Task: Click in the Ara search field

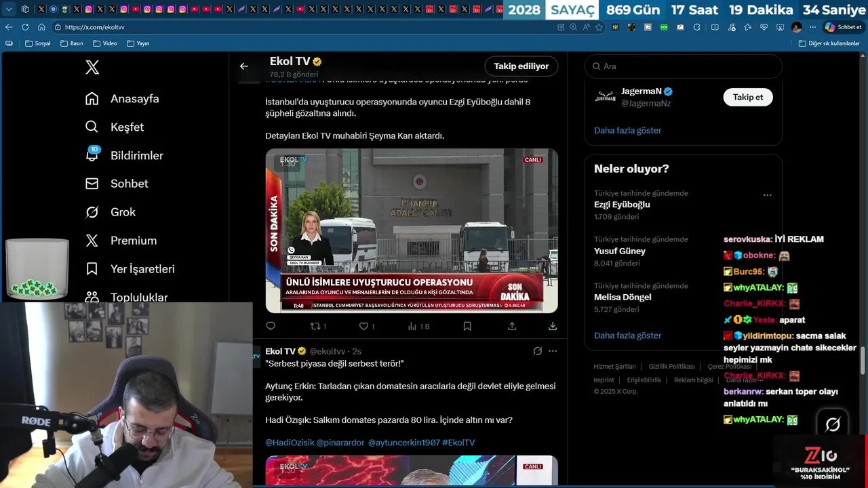Action: click(684, 66)
